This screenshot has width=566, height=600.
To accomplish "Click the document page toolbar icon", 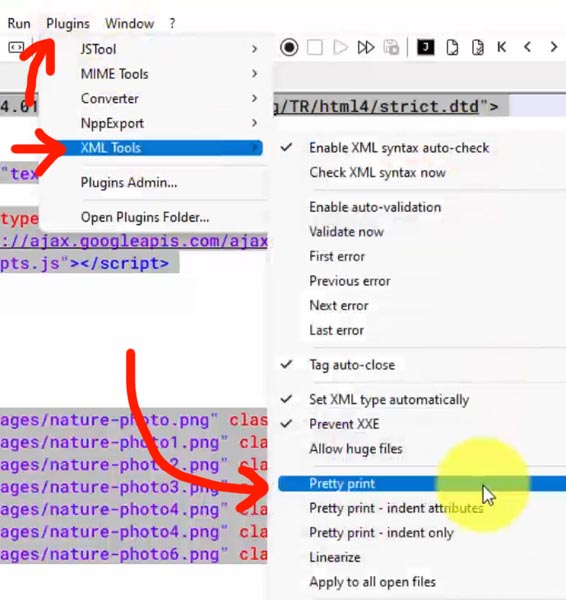I will tap(452, 47).
